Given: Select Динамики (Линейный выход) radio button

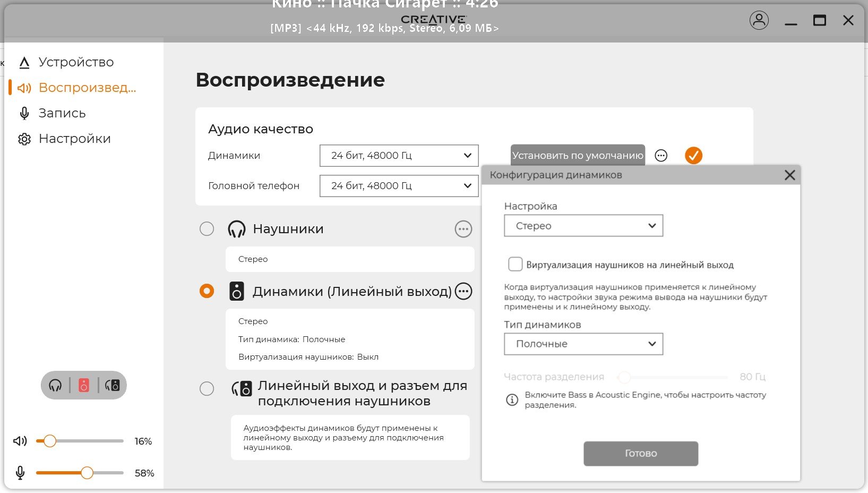Looking at the screenshot, I should coord(207,291).
